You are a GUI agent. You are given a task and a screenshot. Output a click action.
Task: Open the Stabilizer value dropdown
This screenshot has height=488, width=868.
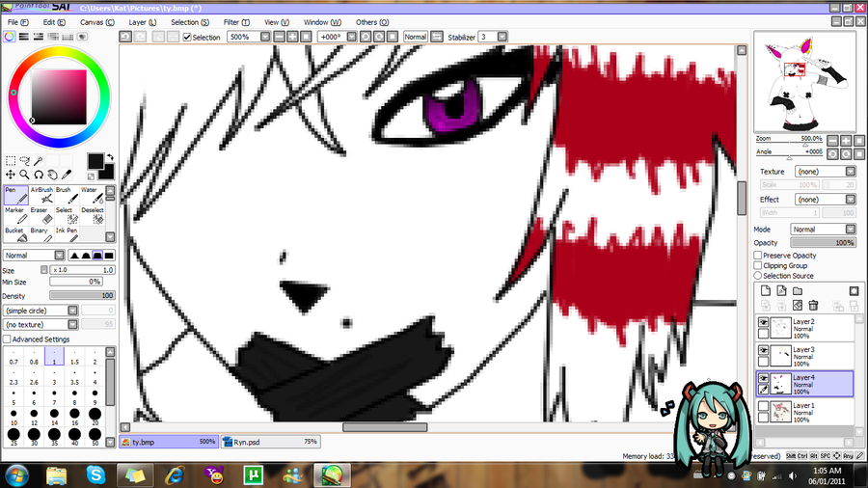502,37
